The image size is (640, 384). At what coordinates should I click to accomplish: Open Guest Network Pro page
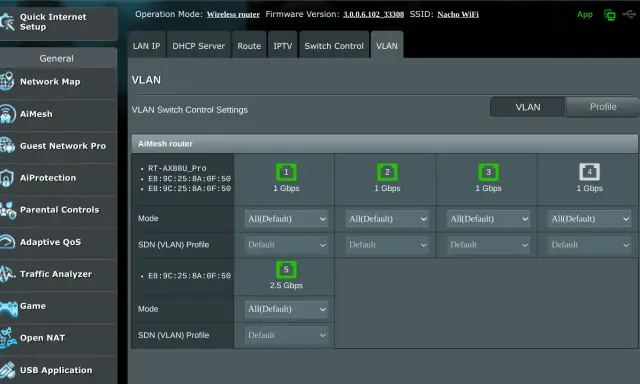coord(58,146)
